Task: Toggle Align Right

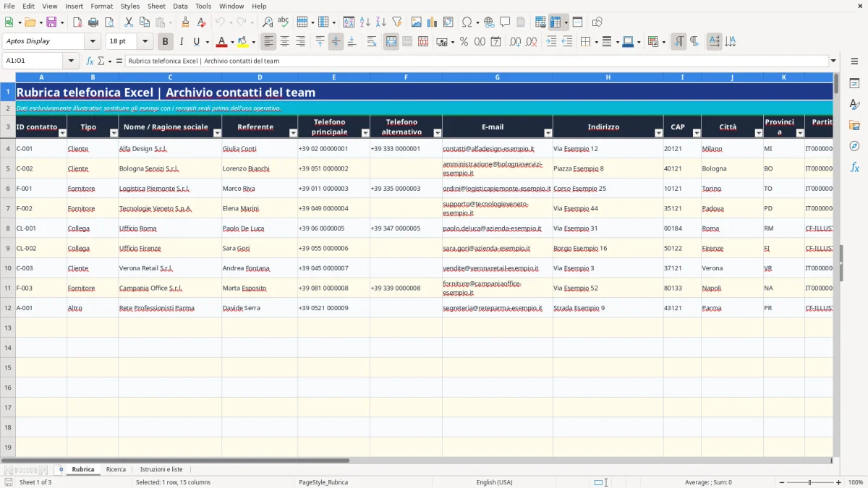Action: coord(301,42)
